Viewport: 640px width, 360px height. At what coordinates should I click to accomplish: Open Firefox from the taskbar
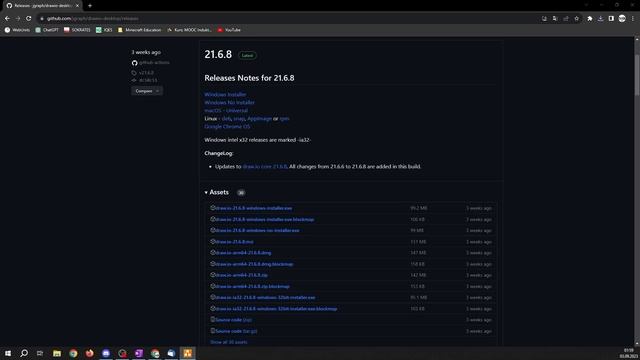[x=89, y=353]
